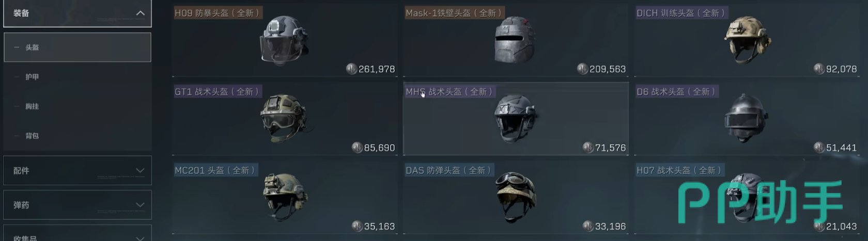Click the currency coin icon beside 209,563
868x241 pixels.
[x=582, y=69]
